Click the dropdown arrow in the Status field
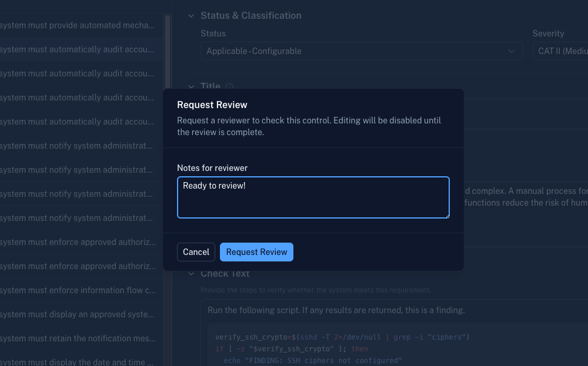This screenshot has width=588, height=366. (511, 51)
